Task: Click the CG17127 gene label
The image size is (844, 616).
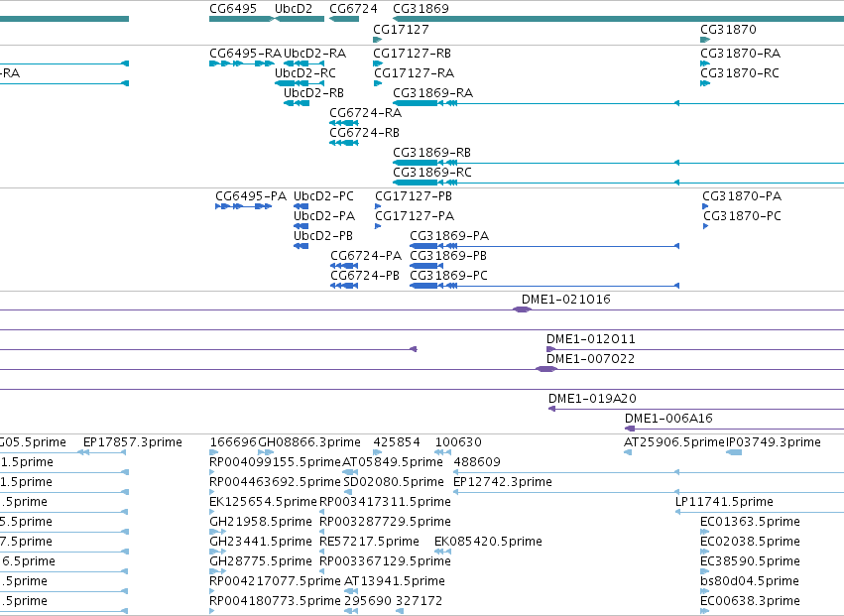Action: tap(401, 30)
